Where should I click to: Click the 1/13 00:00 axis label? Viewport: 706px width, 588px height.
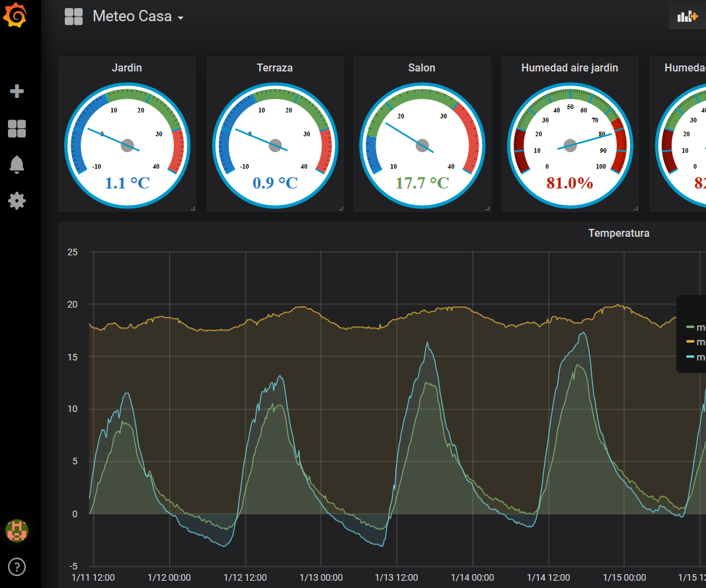click(x=321, y=577)
